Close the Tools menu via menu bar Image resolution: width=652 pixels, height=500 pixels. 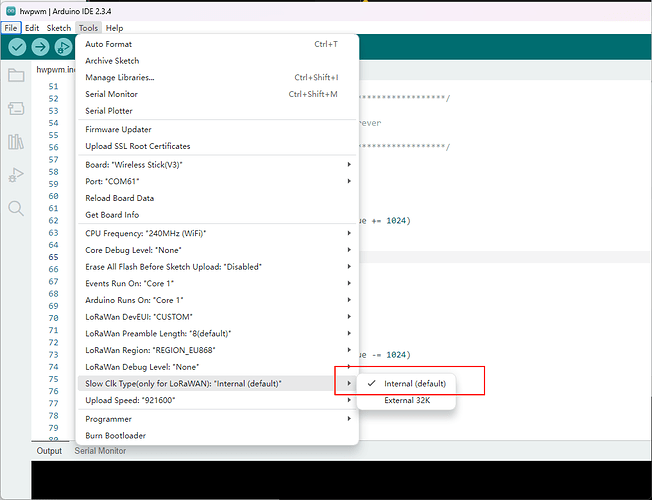[x=88, y=28]
